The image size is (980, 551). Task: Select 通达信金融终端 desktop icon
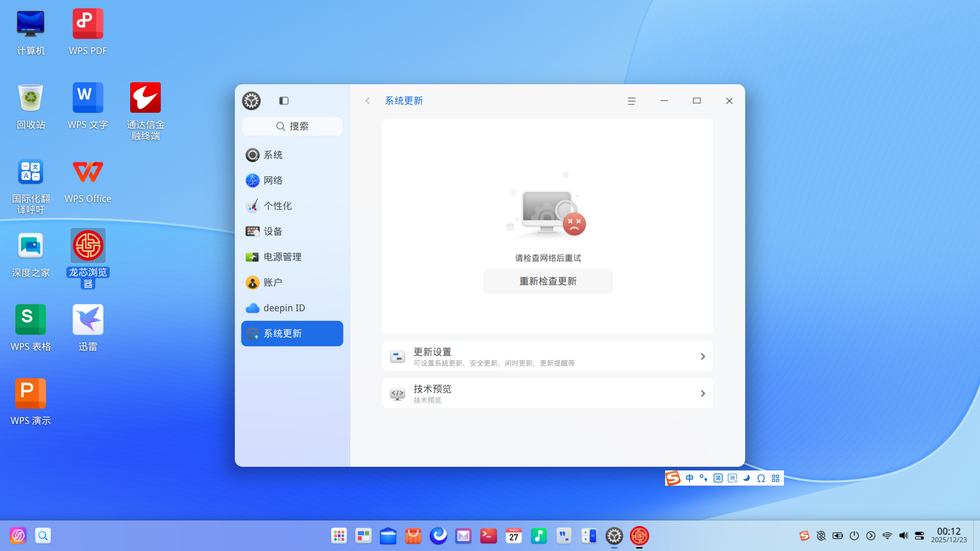point(145,112)
